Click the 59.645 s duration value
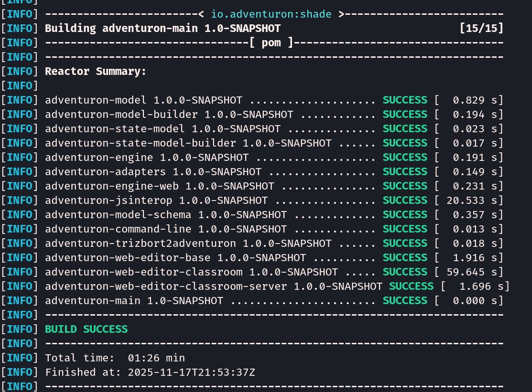Screen dimensions: 532x392 tap(472, 272)
